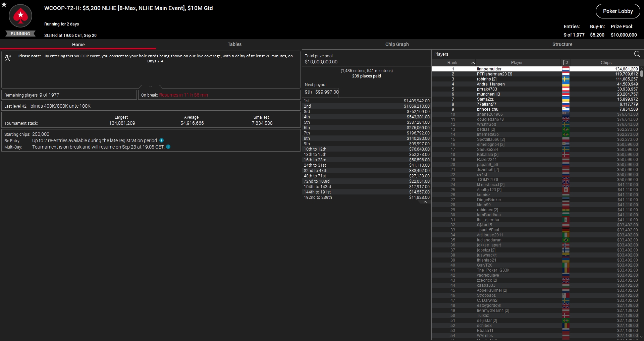The width and height of the screenshot is (644, 341).
Task: Click the RUNNING status badge
Action: [20, 34]
